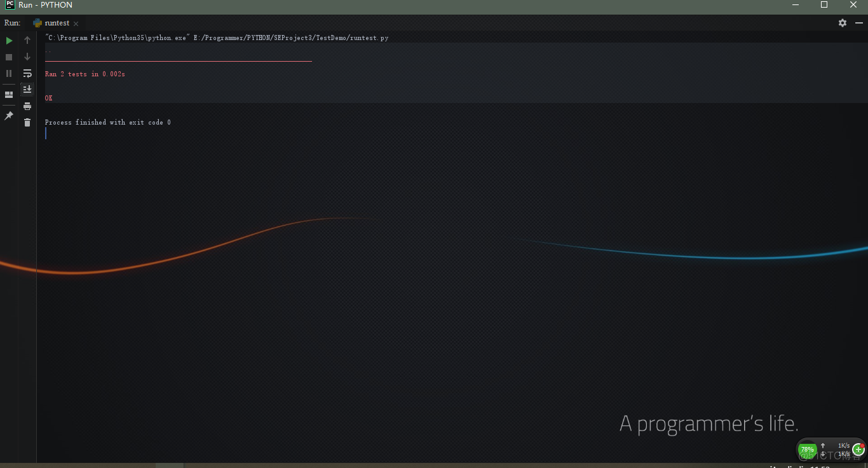Clear all console output with the trash icon
Image resolution: width=868 pixels, height=468 pixels.
(27, 123)
